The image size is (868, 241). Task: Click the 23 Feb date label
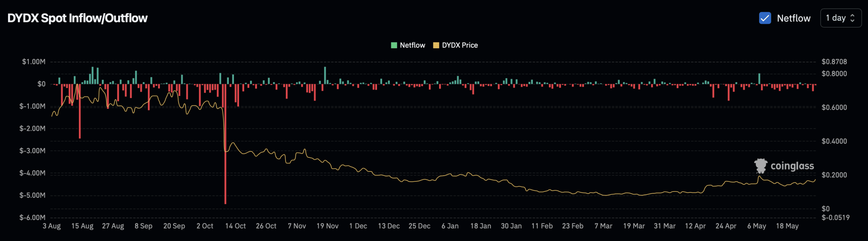(x=573, y=226)
